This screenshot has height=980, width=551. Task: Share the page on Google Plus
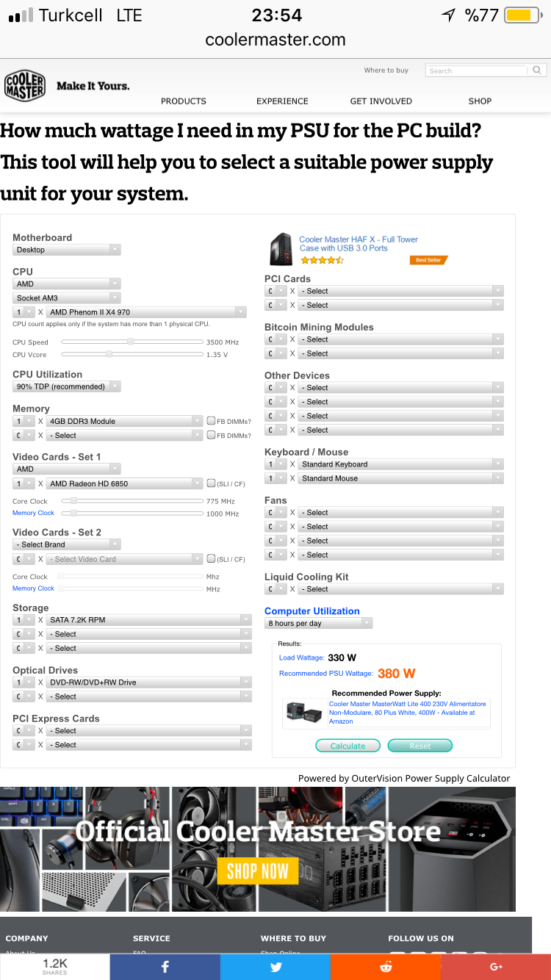[x=496, y=967]
